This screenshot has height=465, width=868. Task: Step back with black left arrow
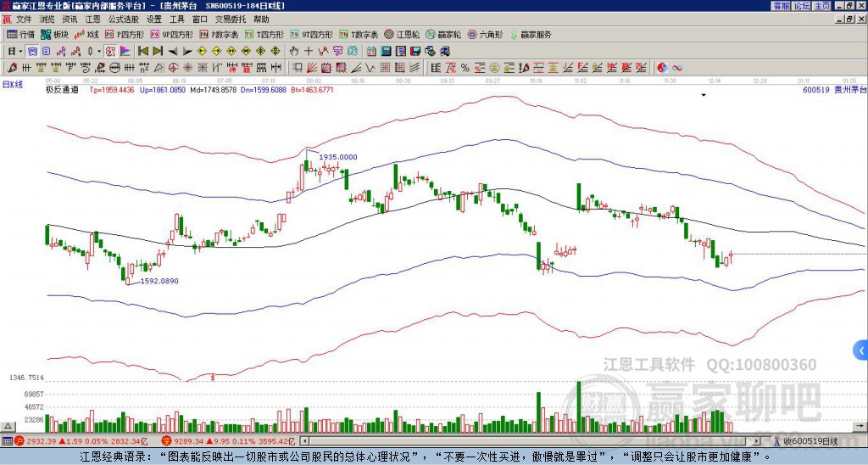tap(173, 51)
